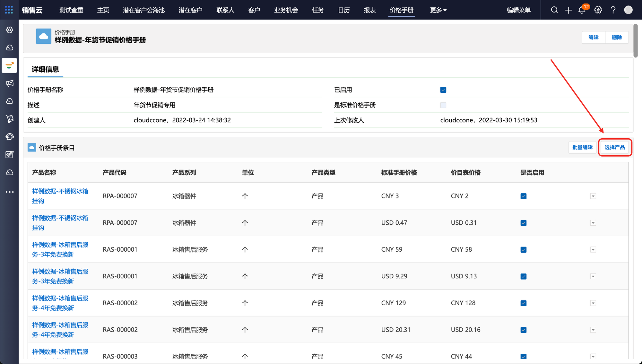Uncheck 是否启用 for CNY 3 row
This screenshot has width=642, height=364.
tap(524, 196)
